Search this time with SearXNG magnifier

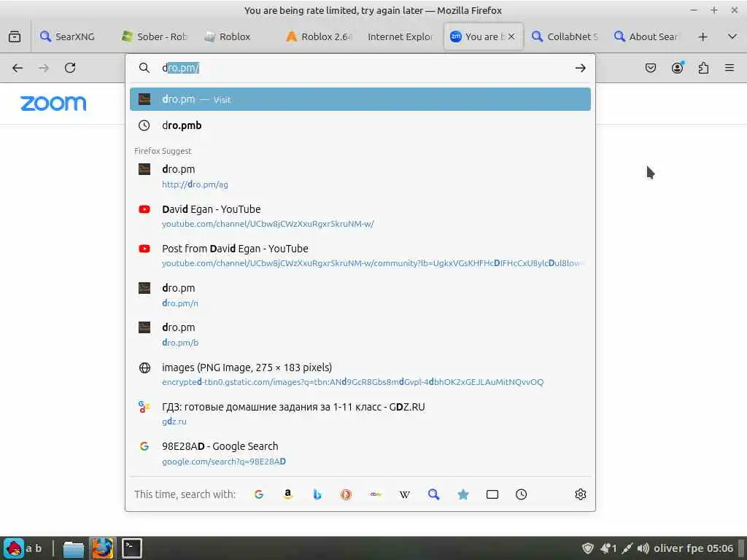pos(433,494)
